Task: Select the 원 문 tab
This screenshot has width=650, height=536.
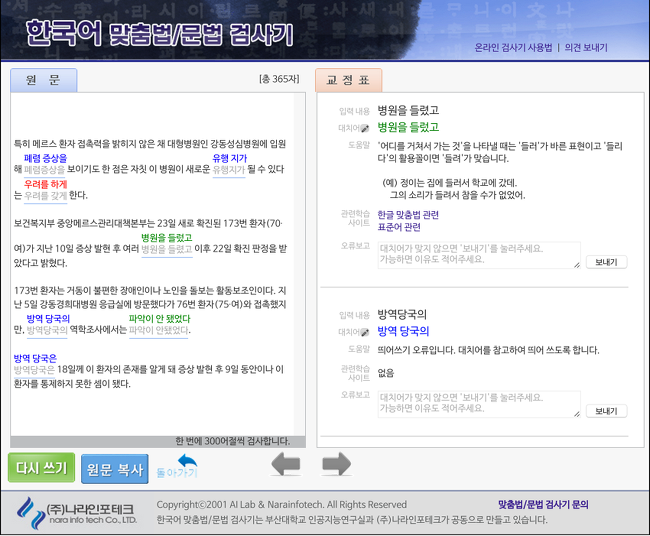Action: [44, 80]
